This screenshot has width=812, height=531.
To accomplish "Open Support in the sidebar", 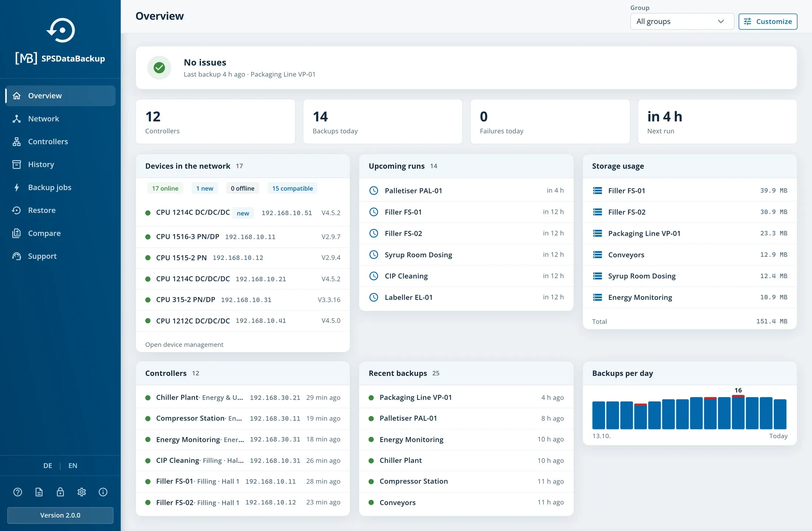I will pyautogui.click(x=60, y=256).
